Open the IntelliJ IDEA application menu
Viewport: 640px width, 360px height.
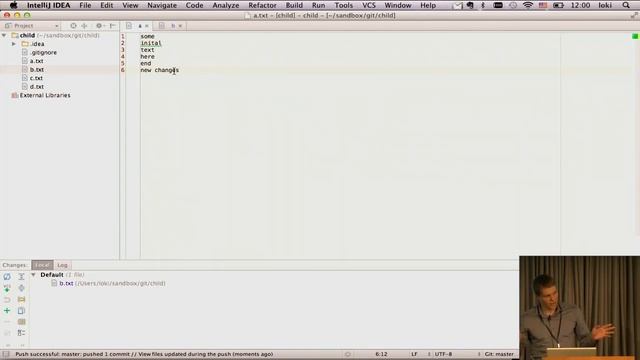49,5
